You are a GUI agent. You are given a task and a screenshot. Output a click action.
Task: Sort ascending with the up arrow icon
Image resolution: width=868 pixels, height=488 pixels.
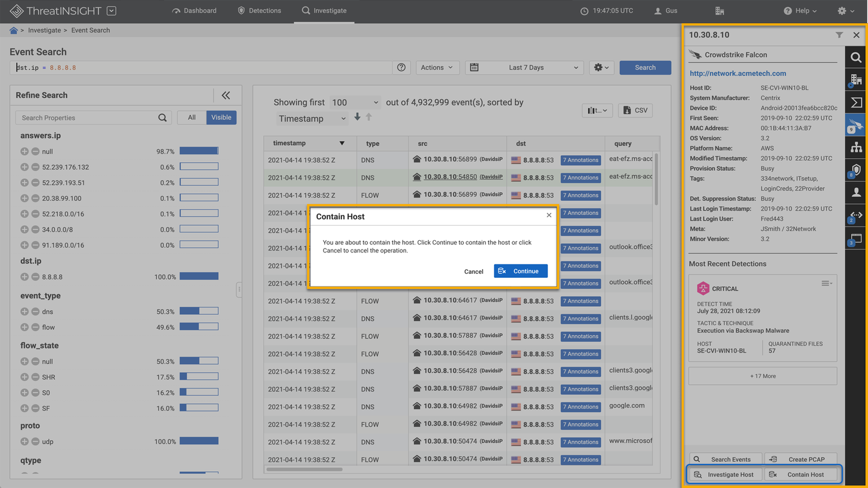369,117
